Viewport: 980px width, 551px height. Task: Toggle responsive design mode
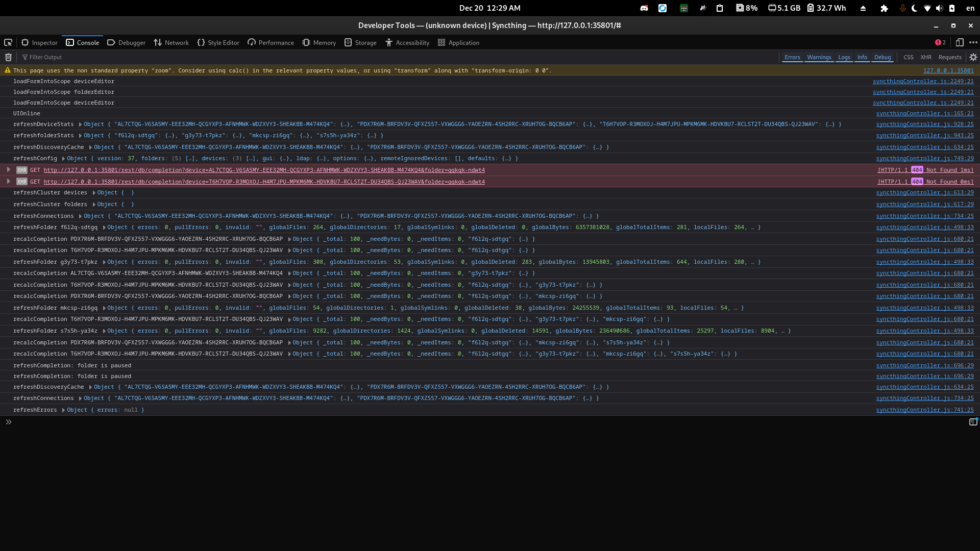pyautogui.click(x=960, y=42)
